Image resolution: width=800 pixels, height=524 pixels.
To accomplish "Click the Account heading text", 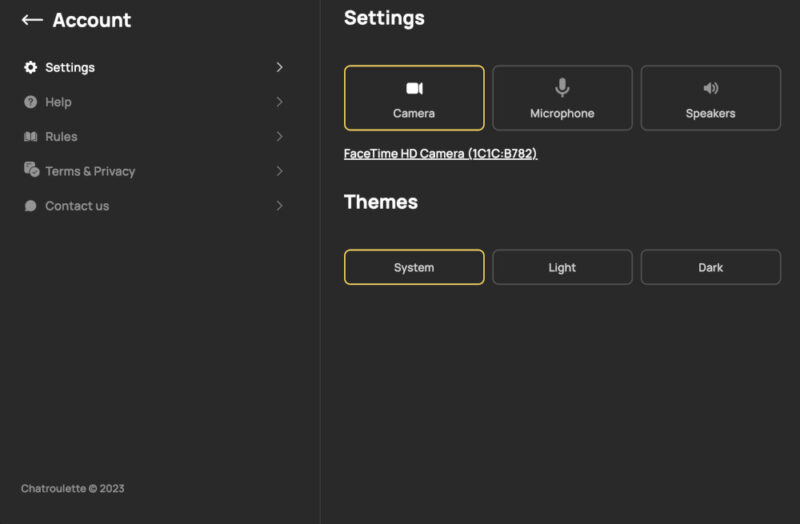I will (x=92, y=20).
